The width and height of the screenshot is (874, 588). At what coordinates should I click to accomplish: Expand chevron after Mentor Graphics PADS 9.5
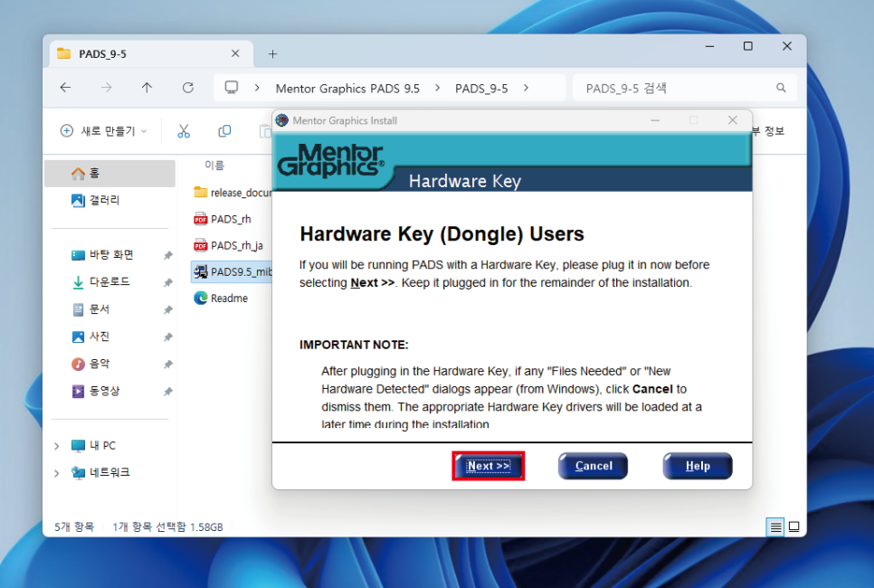[438, 88]
